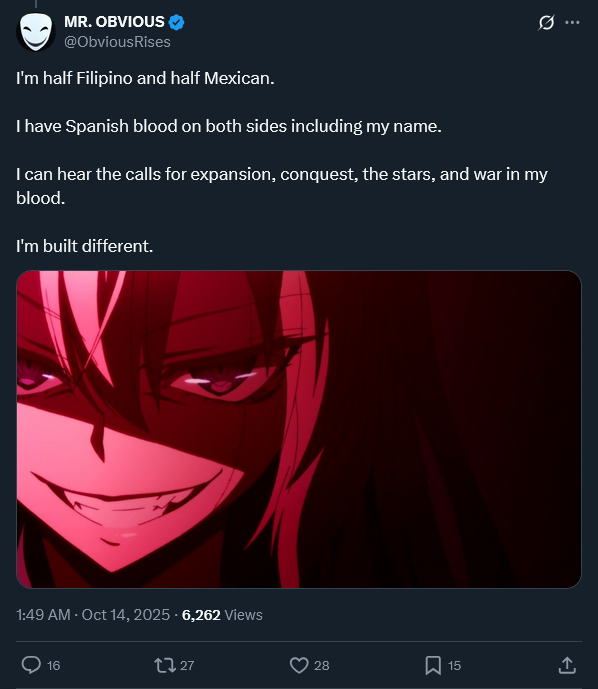Click the post text about Spanish blood
Image resolution: width=598 pixels, height=689 pixels.
(x=228, y=127)
